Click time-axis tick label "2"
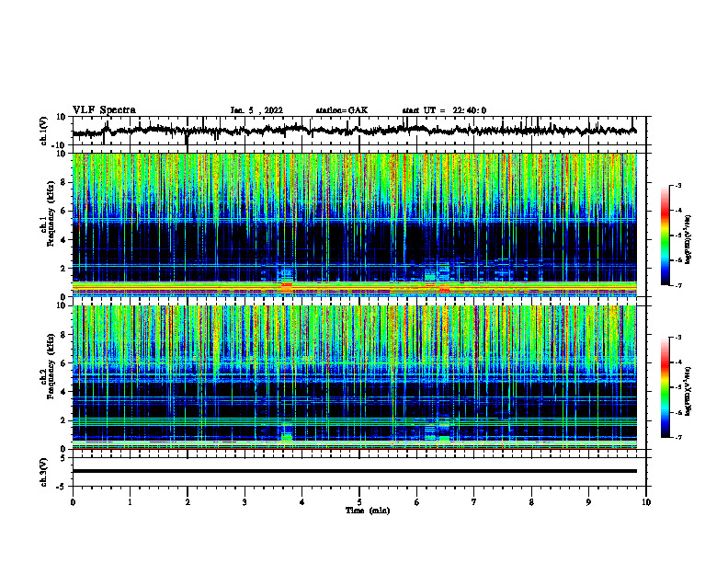The height and width of the screenshot is (563, 728). [x=188, y=502]
